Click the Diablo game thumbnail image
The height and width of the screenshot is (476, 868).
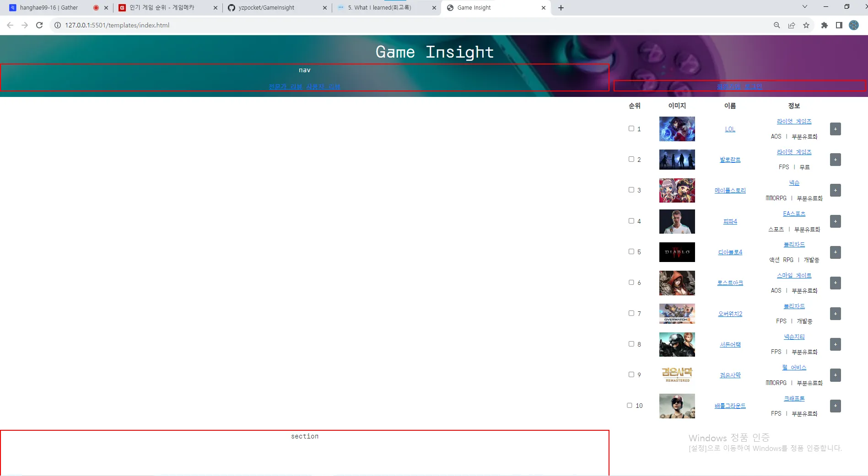pyautogui.click(x=677, y=252)
